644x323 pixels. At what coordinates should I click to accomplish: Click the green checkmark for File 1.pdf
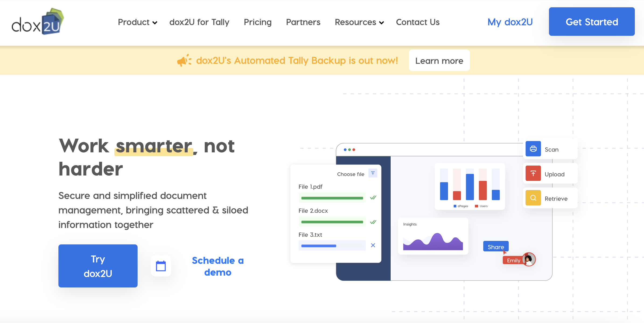tap(373, 198)
